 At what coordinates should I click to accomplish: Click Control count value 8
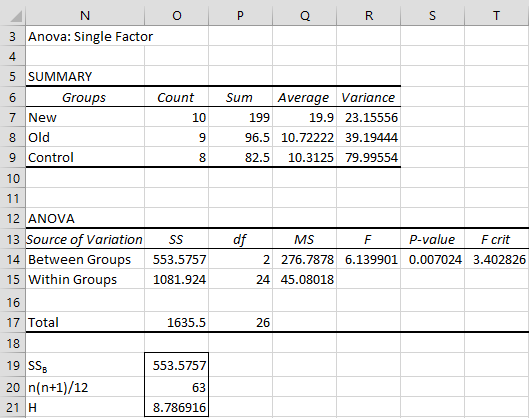[176, 157]
